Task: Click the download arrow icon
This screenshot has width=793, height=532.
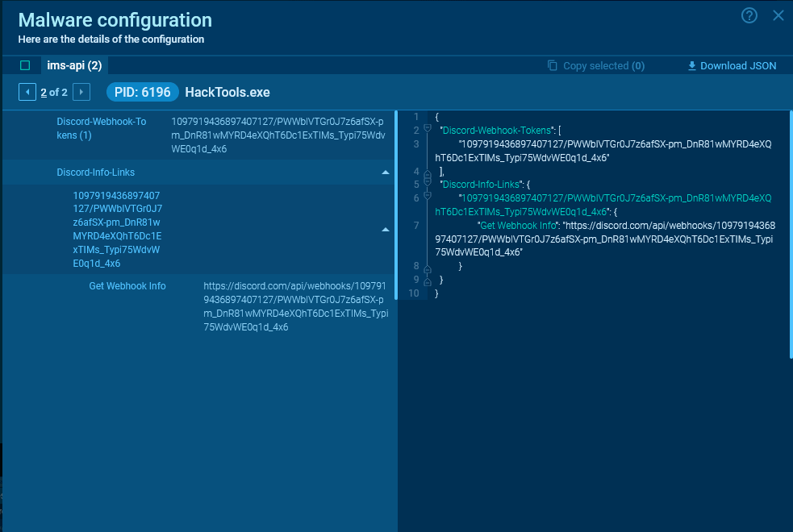Action: 692,65
